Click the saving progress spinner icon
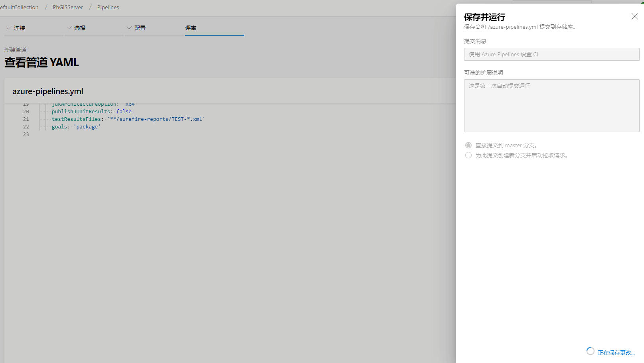Screen dimensions: 644x363 (x=590, y=351)
